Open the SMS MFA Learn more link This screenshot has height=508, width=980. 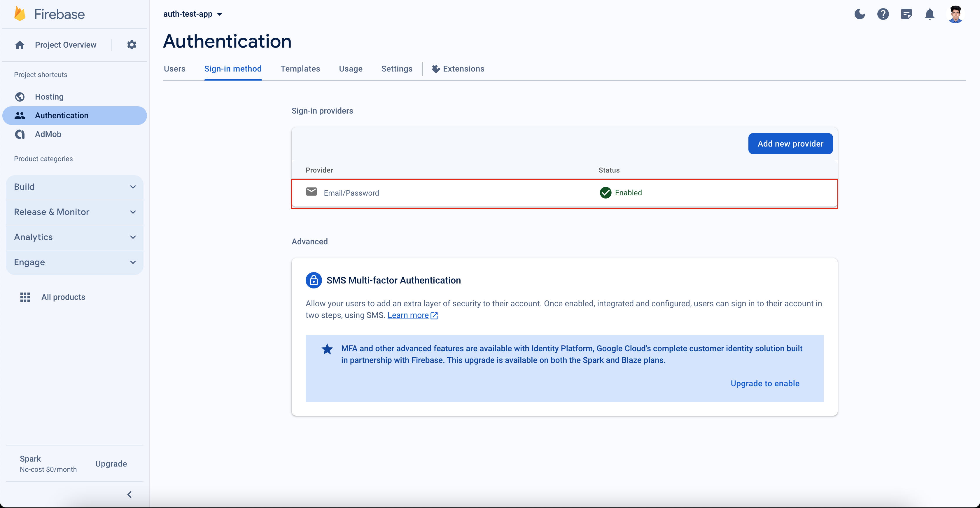coord(409,315)
